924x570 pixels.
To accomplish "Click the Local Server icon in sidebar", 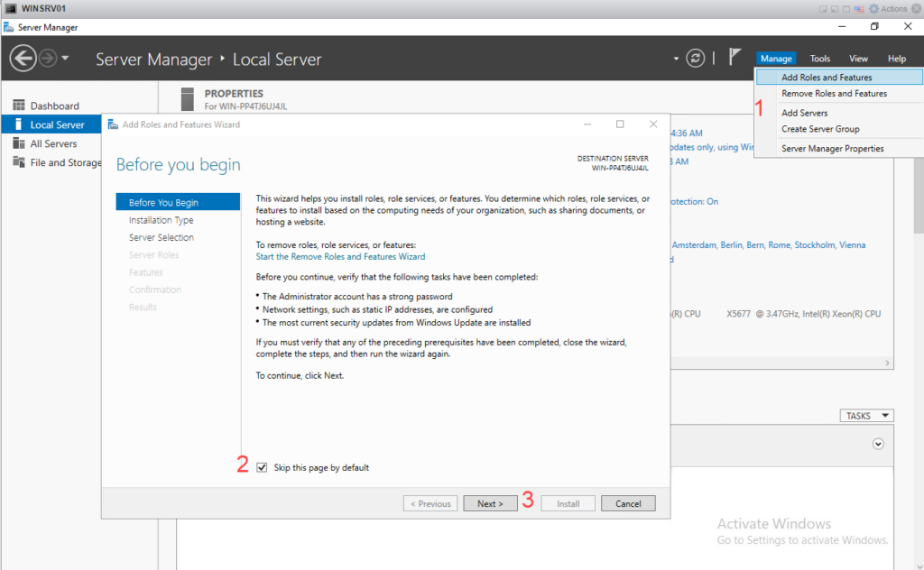I will click(x=19, y=124).
